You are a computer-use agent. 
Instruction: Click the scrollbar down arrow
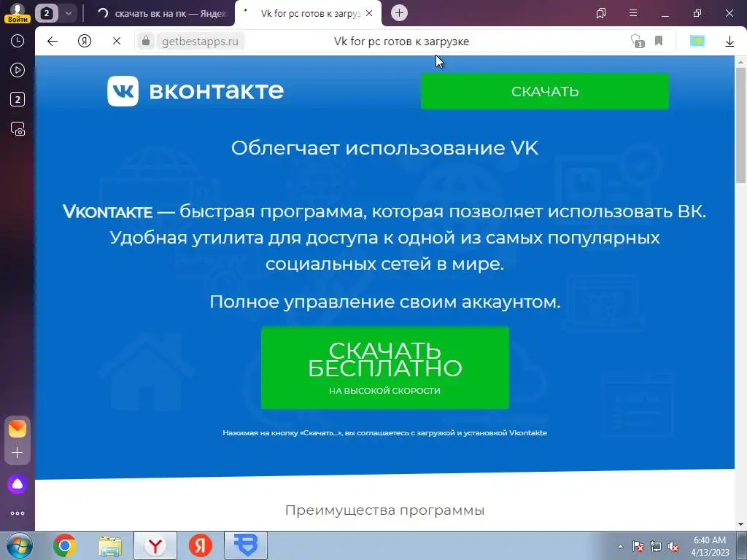pos(741,525)
